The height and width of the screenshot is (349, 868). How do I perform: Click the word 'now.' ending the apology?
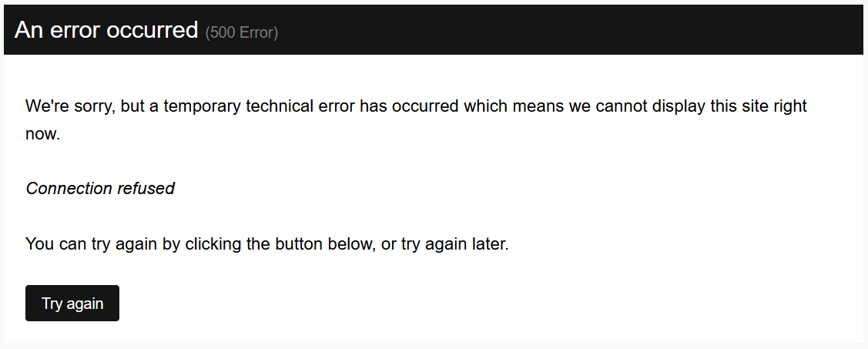point(42,133)
